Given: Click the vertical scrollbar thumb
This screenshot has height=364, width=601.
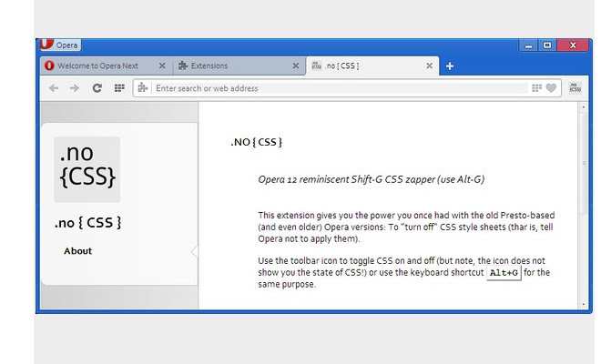Looking at the screenshot, I should click(x=584, y=164).
